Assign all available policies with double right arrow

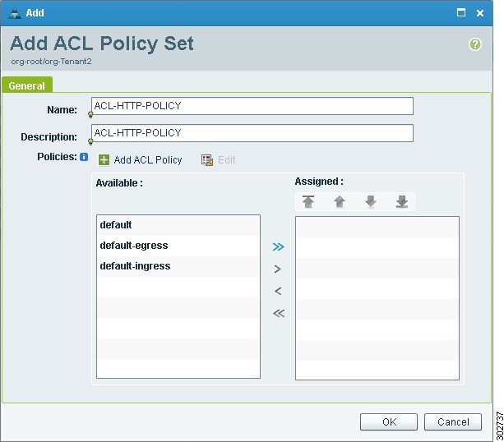279,246
